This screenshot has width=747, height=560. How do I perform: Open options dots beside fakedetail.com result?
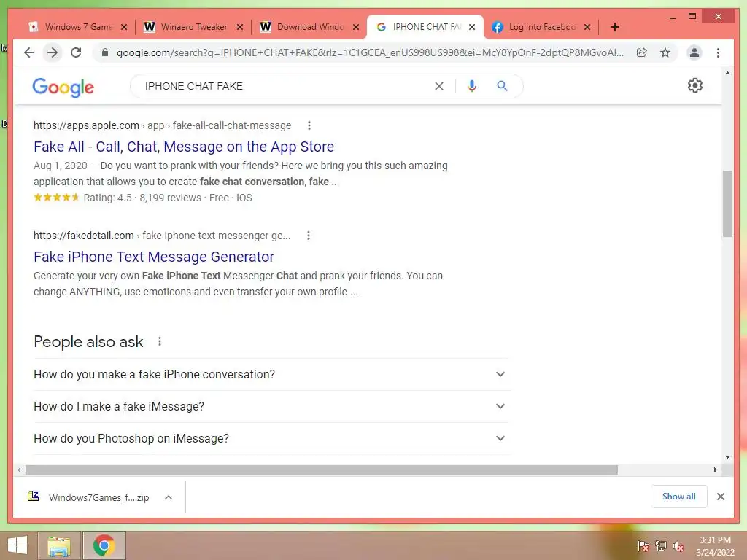pyautogui.click(x=309, y=236)
